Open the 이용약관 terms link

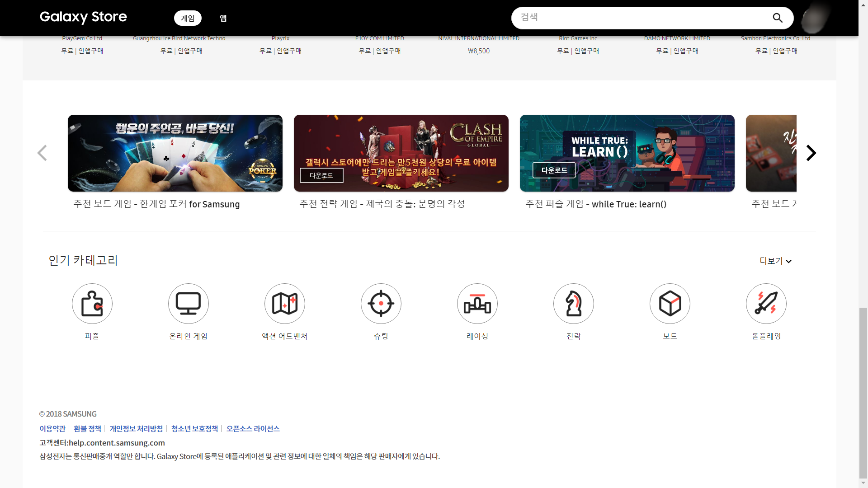52,428
